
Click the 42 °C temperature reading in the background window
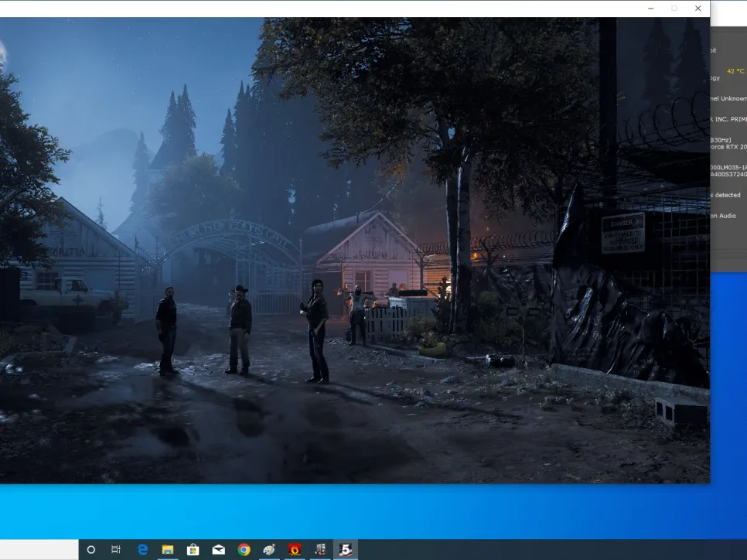click(735, 71)
